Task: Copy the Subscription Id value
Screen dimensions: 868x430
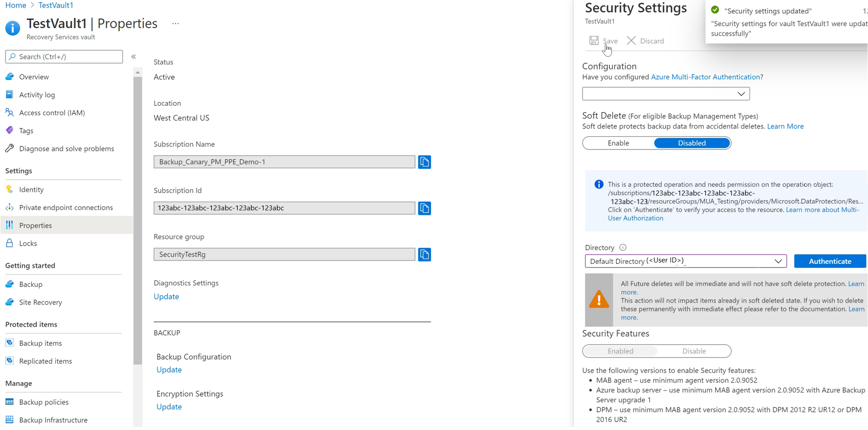Action: 424,208
